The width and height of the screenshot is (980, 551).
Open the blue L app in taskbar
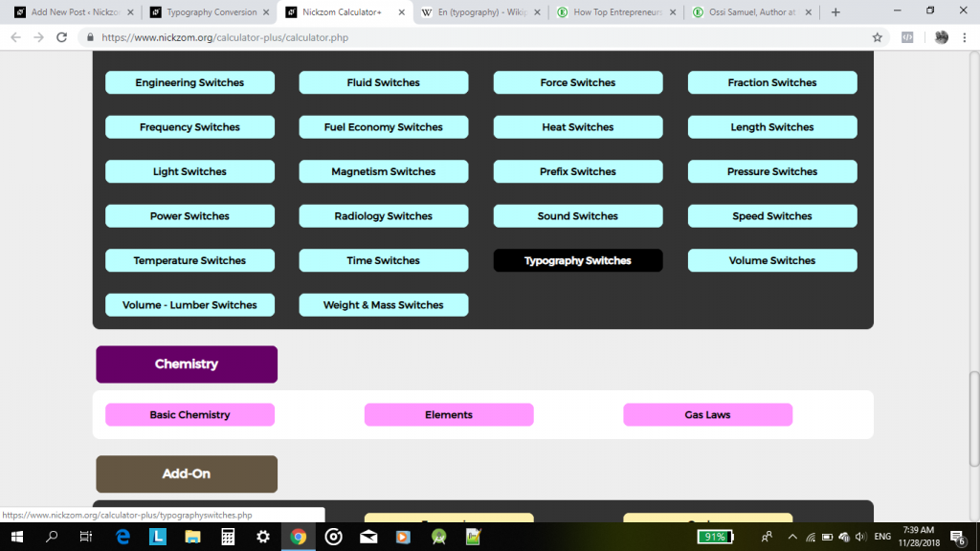(x=158, y=537)
